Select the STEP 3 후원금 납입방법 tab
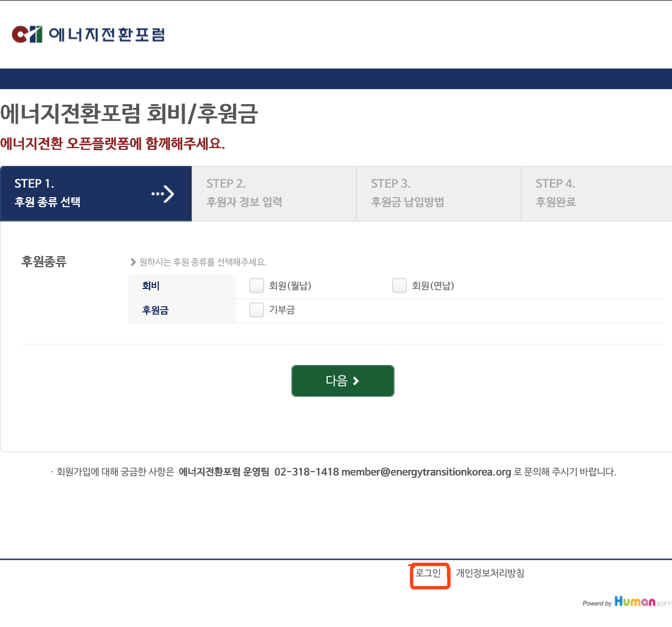Viewport: 672px width, 627px height. pyautogui.click(x=439, y=193)
